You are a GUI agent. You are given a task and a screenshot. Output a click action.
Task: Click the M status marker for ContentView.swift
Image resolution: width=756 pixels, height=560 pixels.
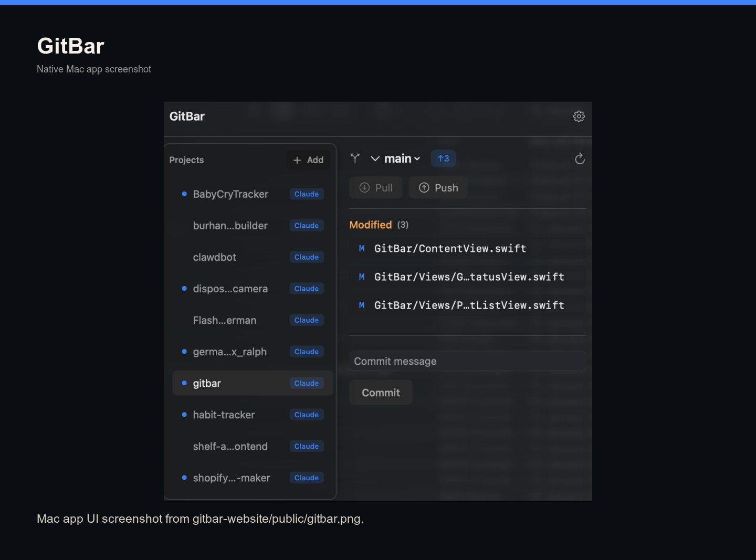[x=362, y=249]
